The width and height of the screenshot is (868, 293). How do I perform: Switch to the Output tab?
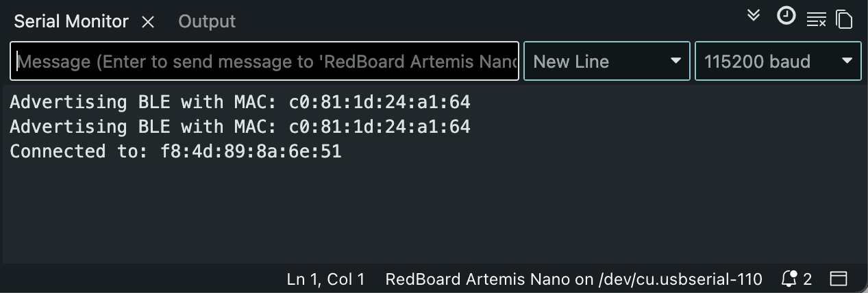(x=207, y=22)
